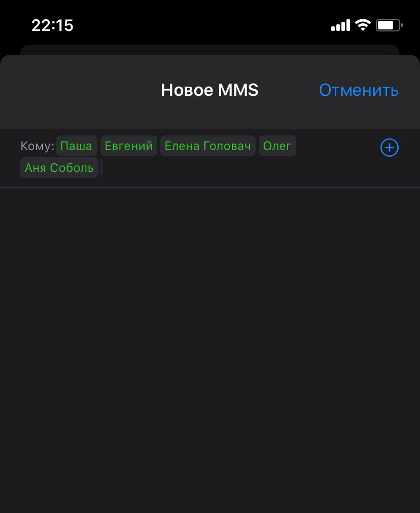The image size is (420, 513).
Task: Select the Олег recipient chip
Action: [277, 146]
